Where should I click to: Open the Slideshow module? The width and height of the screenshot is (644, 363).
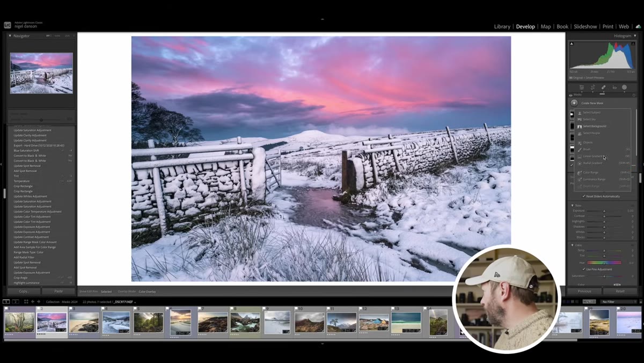(585, 26)
